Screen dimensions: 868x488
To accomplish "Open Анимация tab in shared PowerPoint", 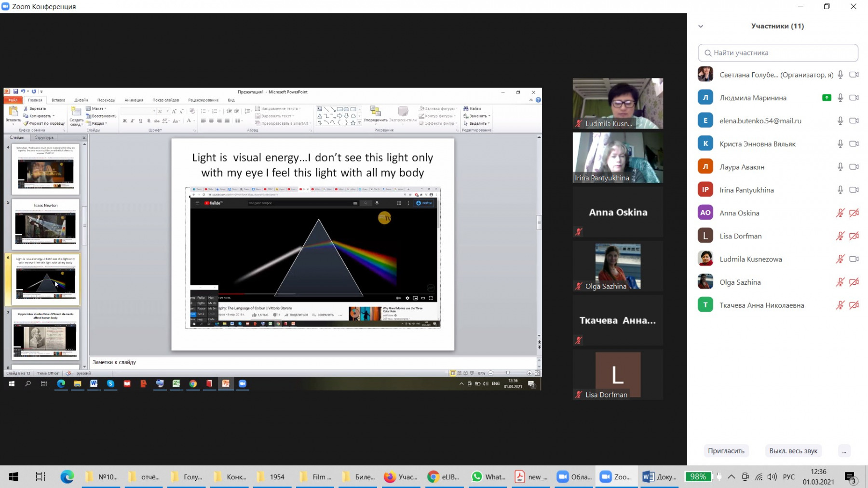I will pyautogui.click(x=134, y=100).
